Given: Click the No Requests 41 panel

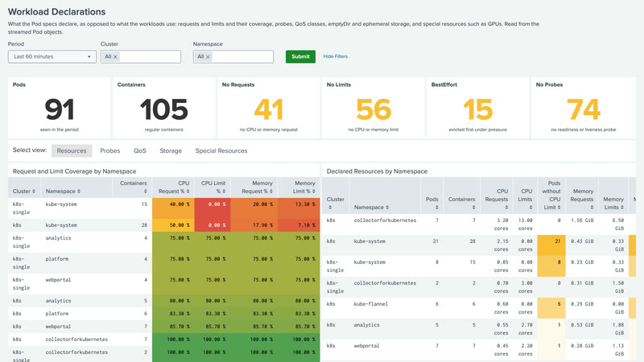Looking at the screenshot, I should (269, 108).
